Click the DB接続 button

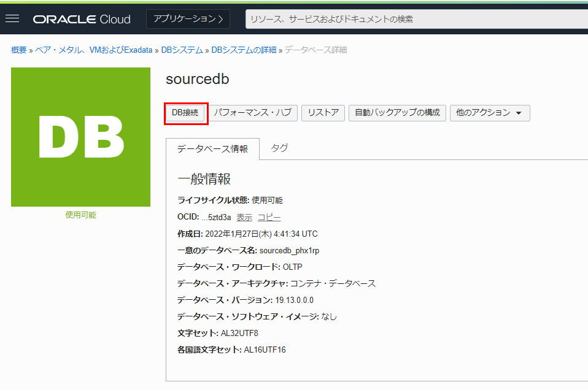(x=185, y=113)
